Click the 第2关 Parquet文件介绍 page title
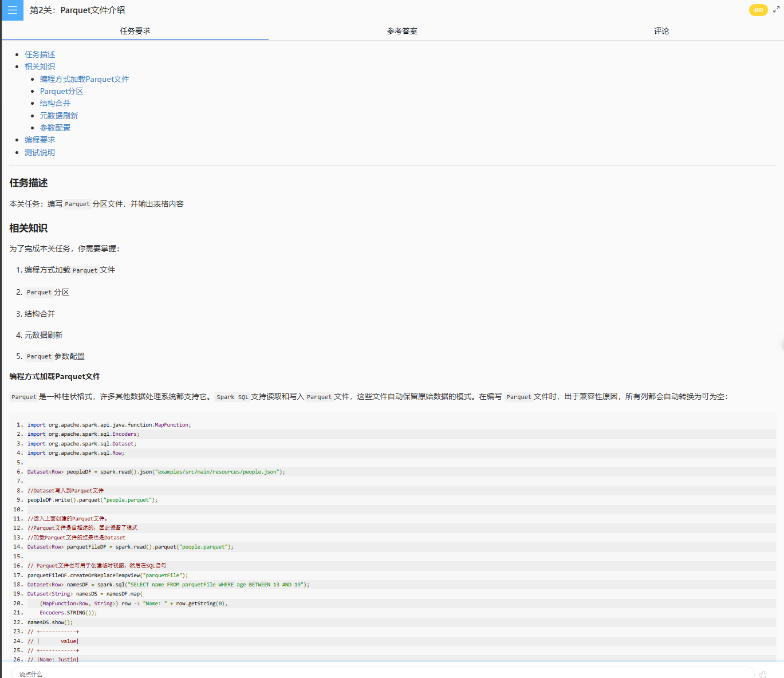The image size is (784, 678). click(77, 10)
